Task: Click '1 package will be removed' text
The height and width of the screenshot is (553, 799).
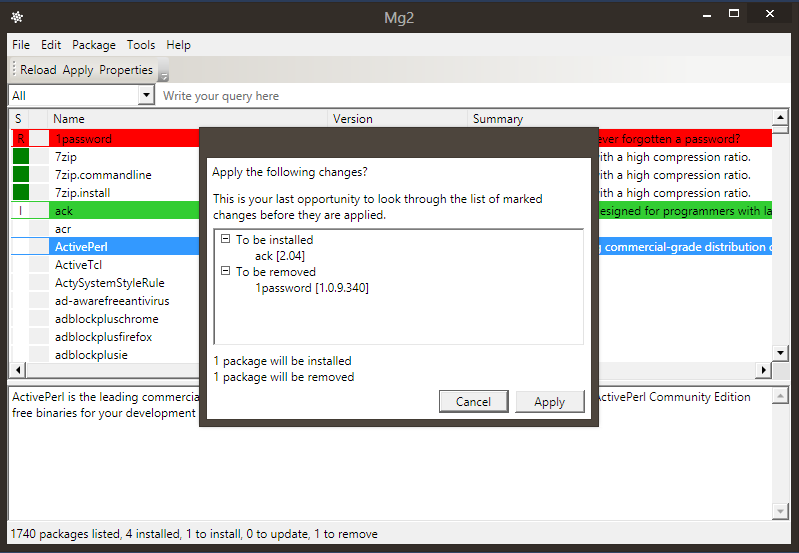Action: pyautogui.click(x=284, y=377)
